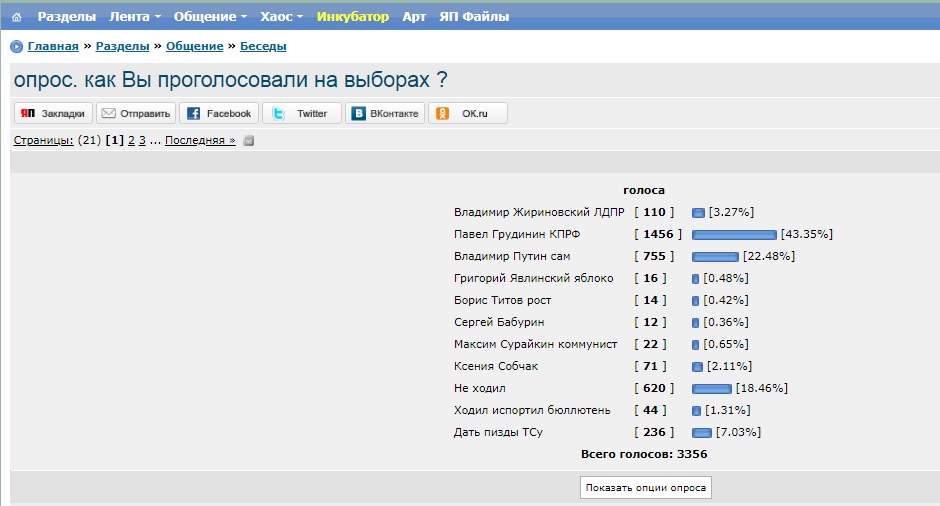The width and height of the screenshot is (940, 506).
Task: Click the 755 vote count
Action: [x=654, y=256]
